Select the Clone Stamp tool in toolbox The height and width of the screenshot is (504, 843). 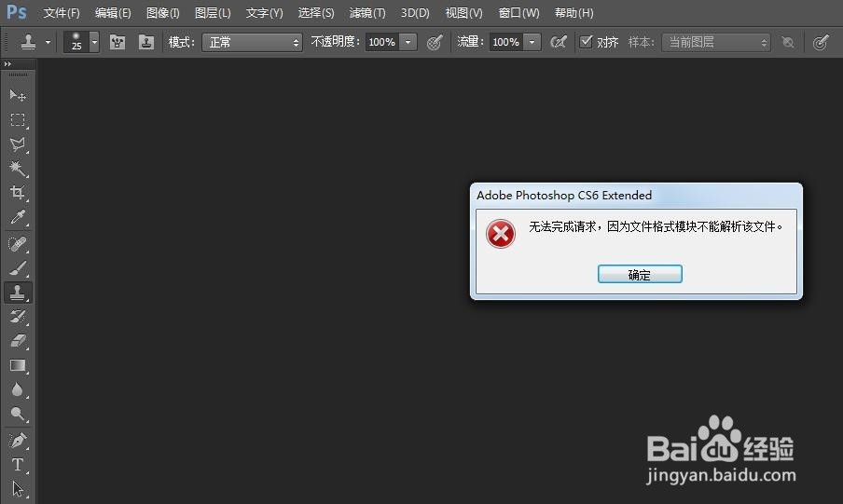click(x=17, y=293)
